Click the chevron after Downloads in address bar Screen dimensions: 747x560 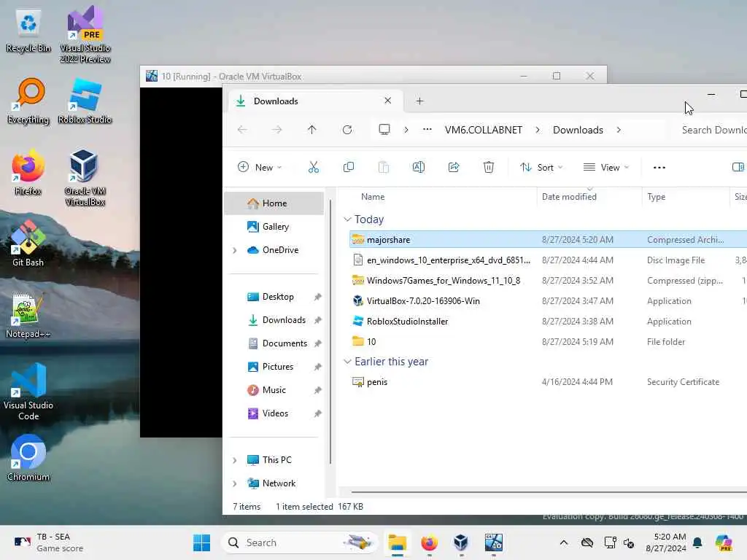pyautogui.click(x=619, y=130)
